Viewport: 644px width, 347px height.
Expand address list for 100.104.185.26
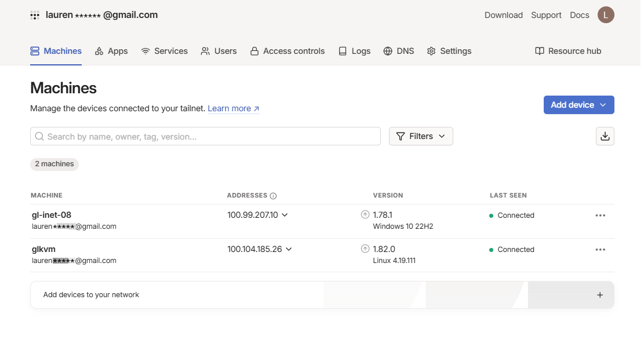pos(289,249)
